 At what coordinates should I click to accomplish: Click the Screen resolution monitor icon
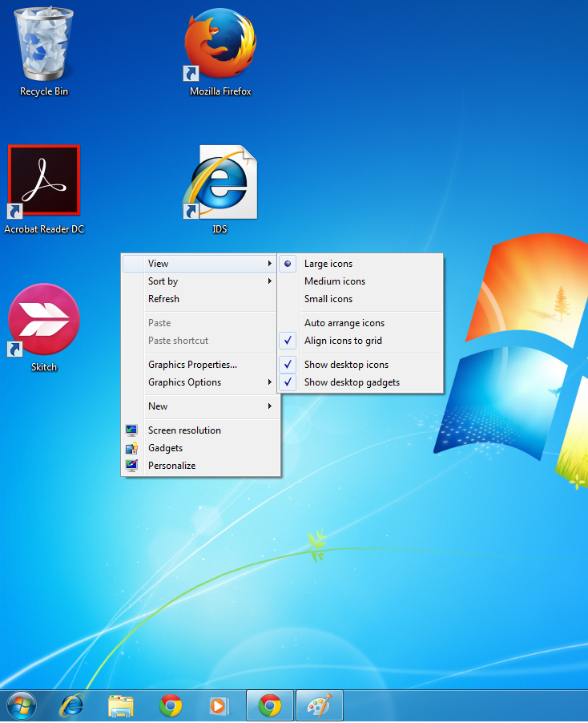(x=131, y=430)
